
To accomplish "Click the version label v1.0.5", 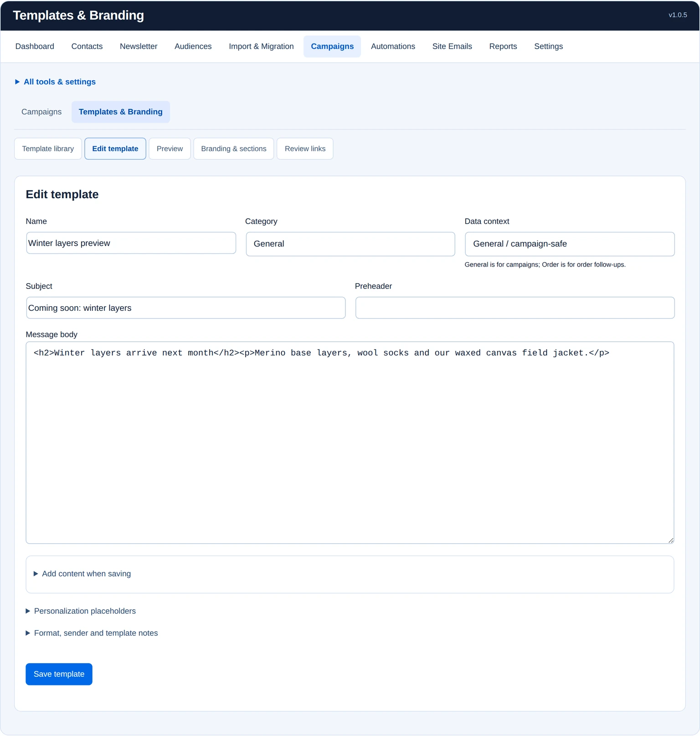I will pos(678,15).
